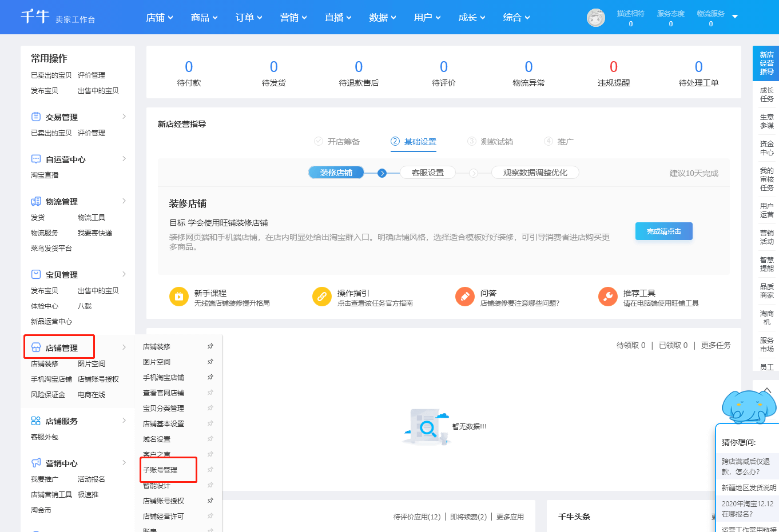The height and width of the screenshot is (532, 779).
Task: Pin 域名设置 in the submenu
Action: pyautogui.click(x=210, y=439)
